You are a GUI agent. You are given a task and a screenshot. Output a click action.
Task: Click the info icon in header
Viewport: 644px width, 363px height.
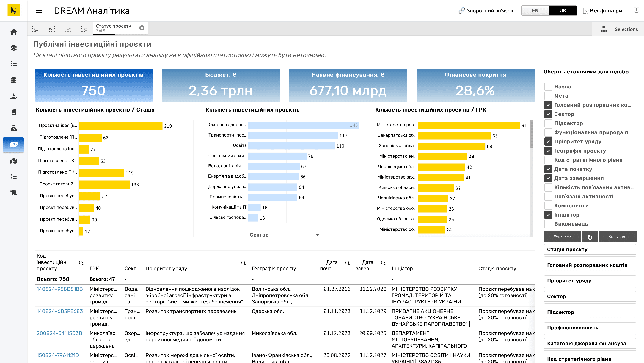[636, 10]
